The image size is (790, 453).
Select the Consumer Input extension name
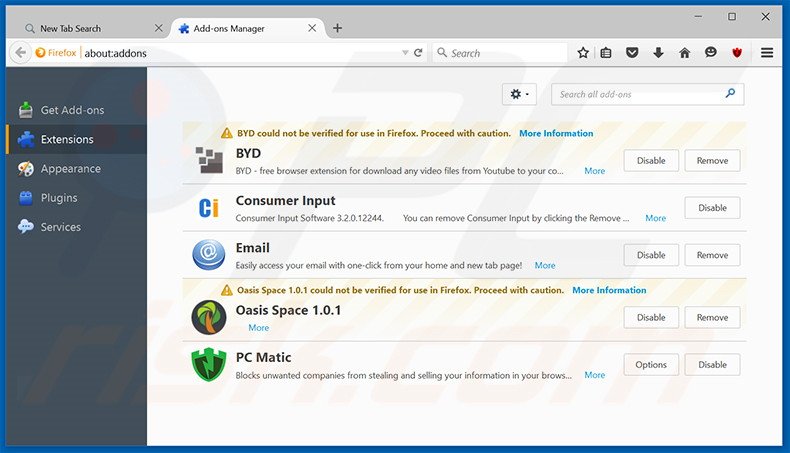click(285, 201)
